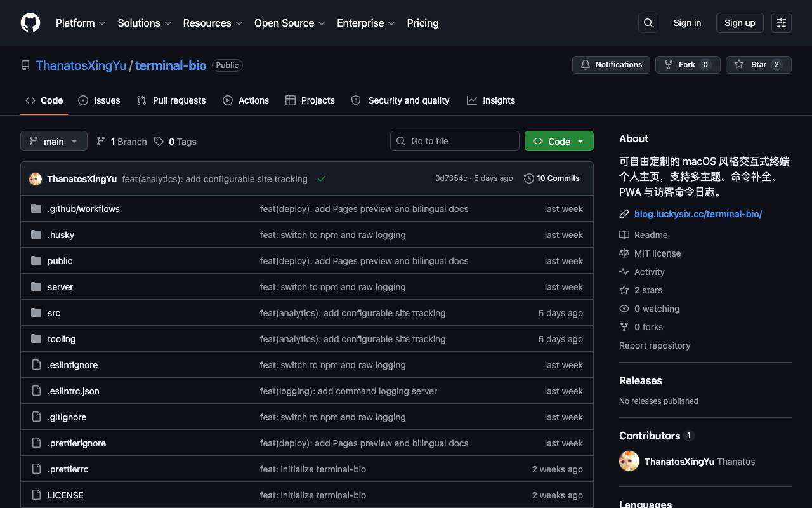Switch to the Pull requests tab

click(171, 100)
